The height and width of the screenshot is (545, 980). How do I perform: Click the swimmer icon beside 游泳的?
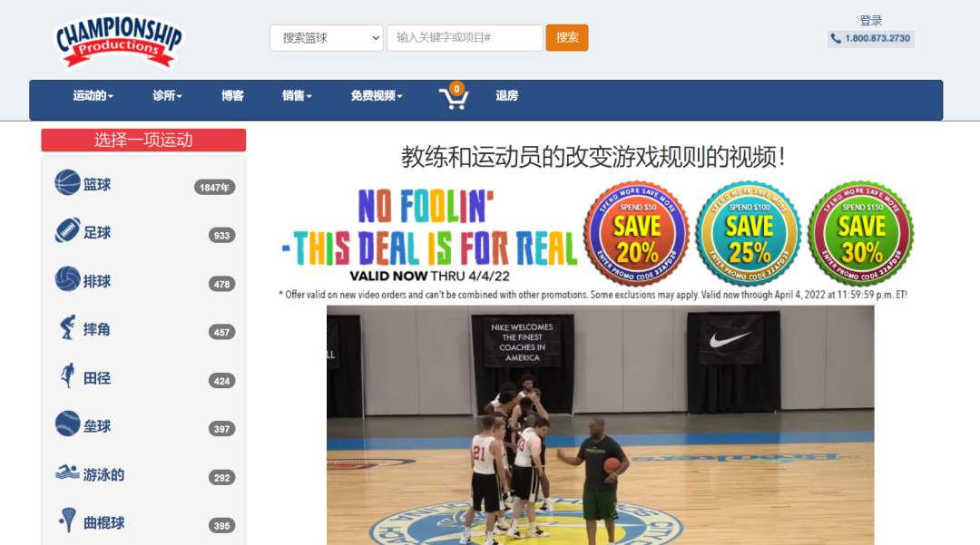coord(67,473)
